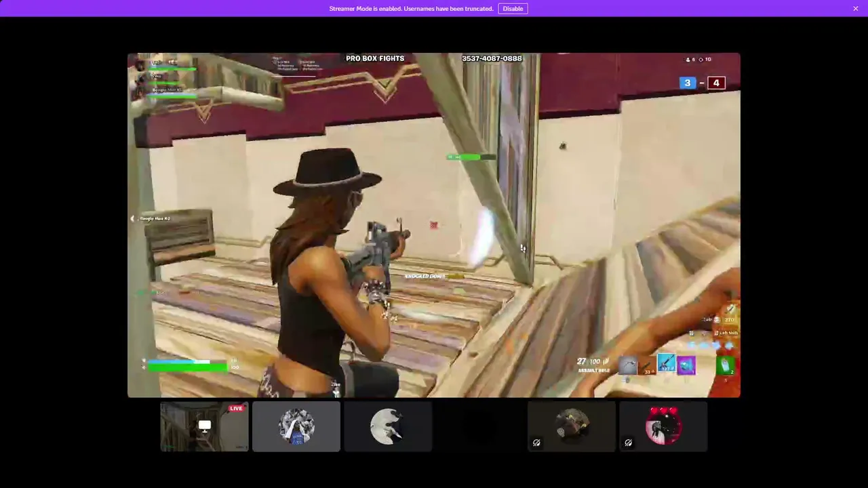Open the LIVE stream thumbnail tile

204,426
